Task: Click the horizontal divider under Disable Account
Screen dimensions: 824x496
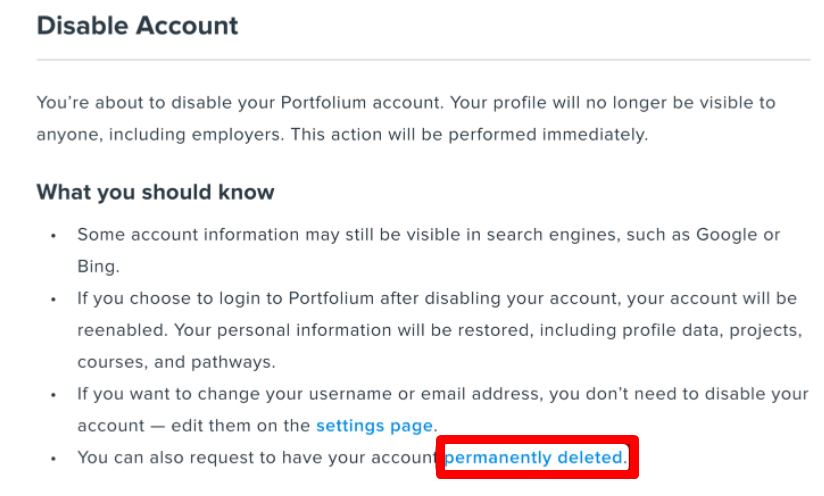Action: (423, 60)
